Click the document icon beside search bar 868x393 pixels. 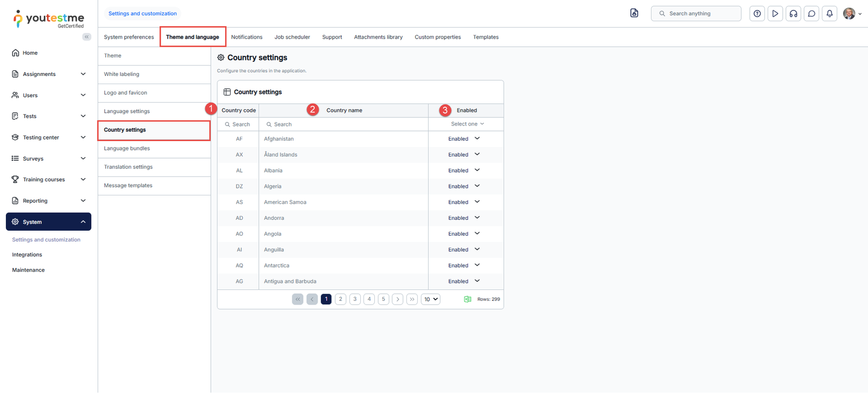(634, 13)
